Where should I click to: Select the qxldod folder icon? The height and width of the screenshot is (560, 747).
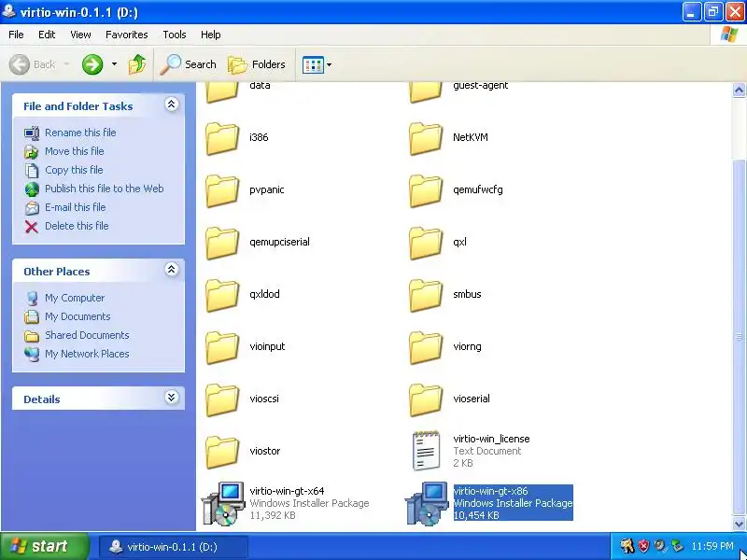[222, 295]
